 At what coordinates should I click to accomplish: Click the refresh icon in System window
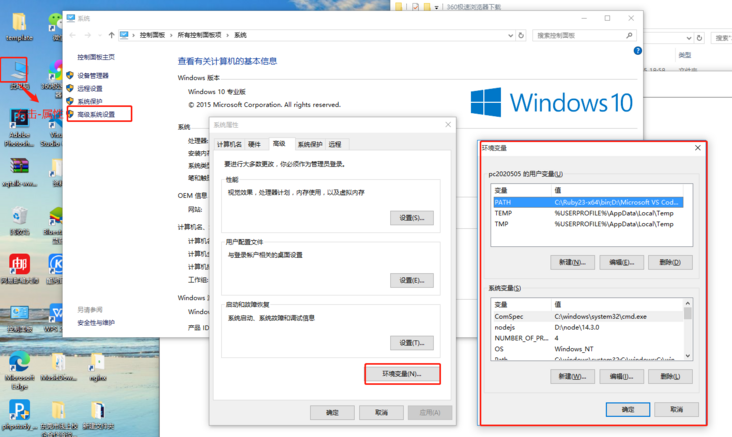(x=521, y=35)
